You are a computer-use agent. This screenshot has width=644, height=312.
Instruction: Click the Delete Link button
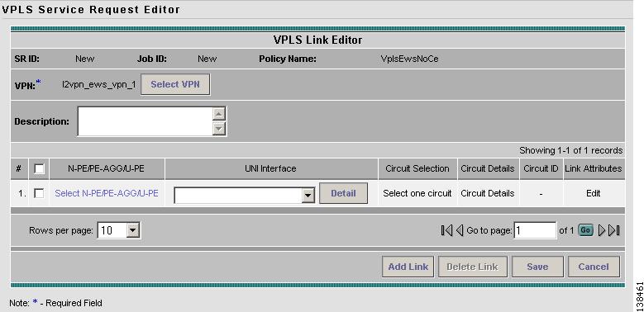coord(472,267)
